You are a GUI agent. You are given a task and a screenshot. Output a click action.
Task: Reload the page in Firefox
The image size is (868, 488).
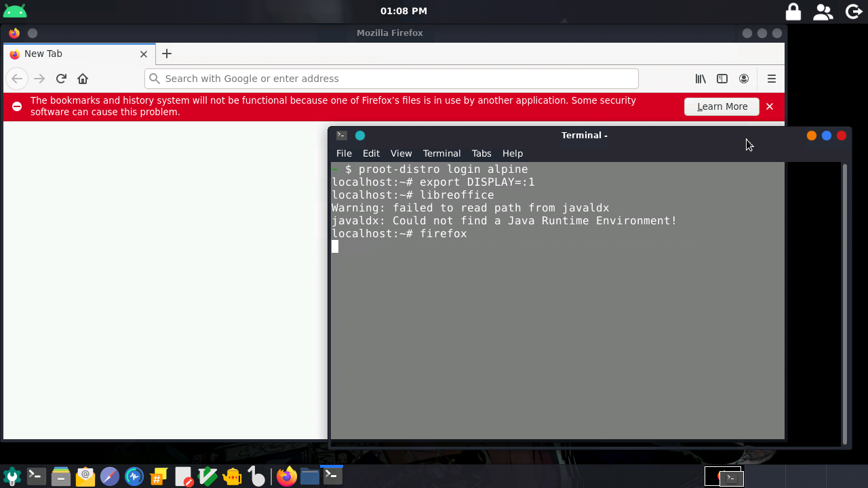(61, 79)
